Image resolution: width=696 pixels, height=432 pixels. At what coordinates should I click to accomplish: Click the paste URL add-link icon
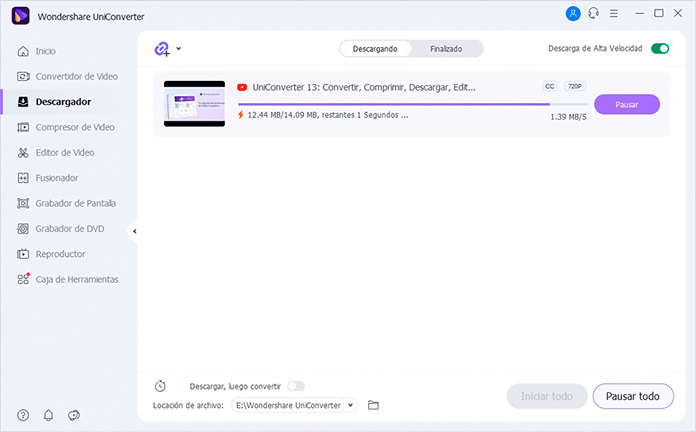click(162, 49)
